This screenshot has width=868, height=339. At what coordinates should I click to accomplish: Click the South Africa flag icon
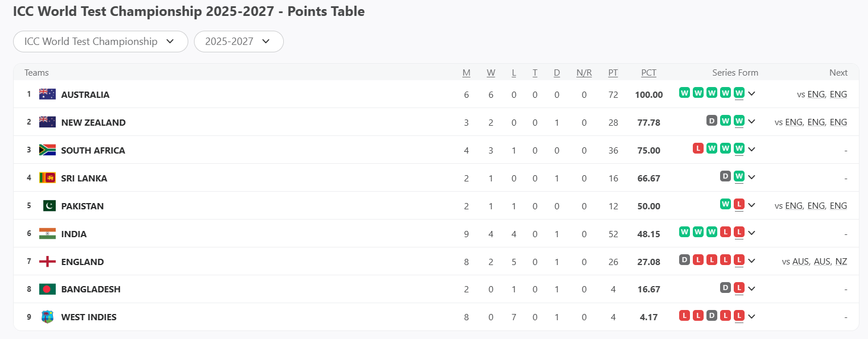coord(47,150)
